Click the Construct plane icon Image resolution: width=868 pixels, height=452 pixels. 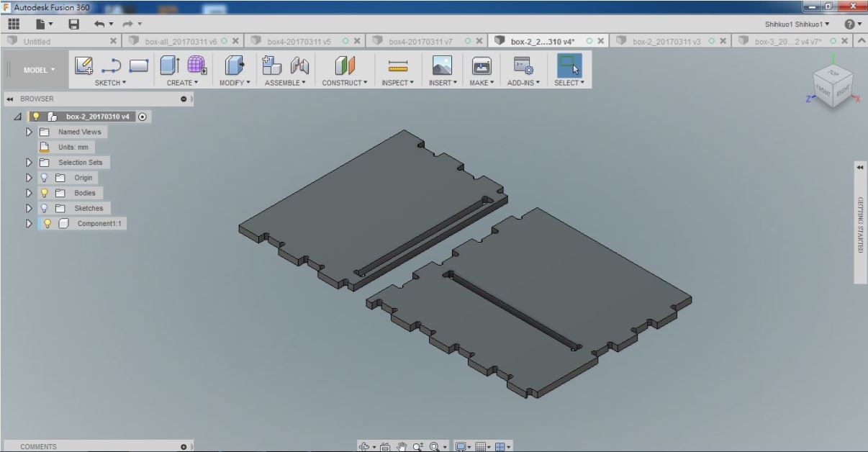coord(343,66)
